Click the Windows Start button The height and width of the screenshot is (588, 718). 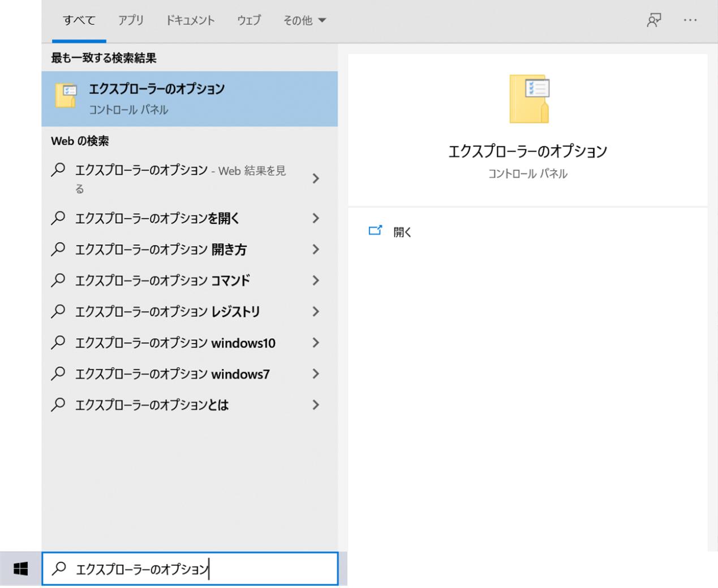[20, 569]
